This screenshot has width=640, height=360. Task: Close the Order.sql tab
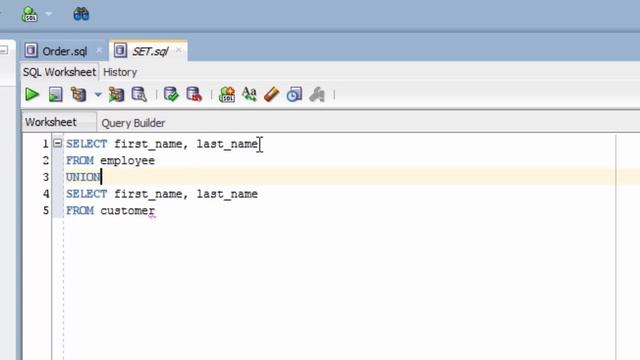(x=99, y=51)
